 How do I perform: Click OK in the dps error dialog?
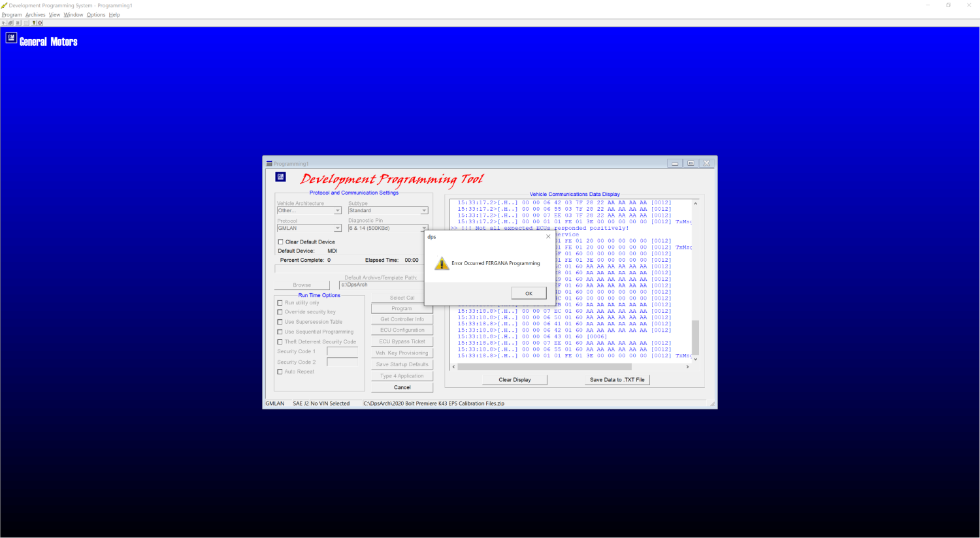pyautogui.click(x=529, y=293)
